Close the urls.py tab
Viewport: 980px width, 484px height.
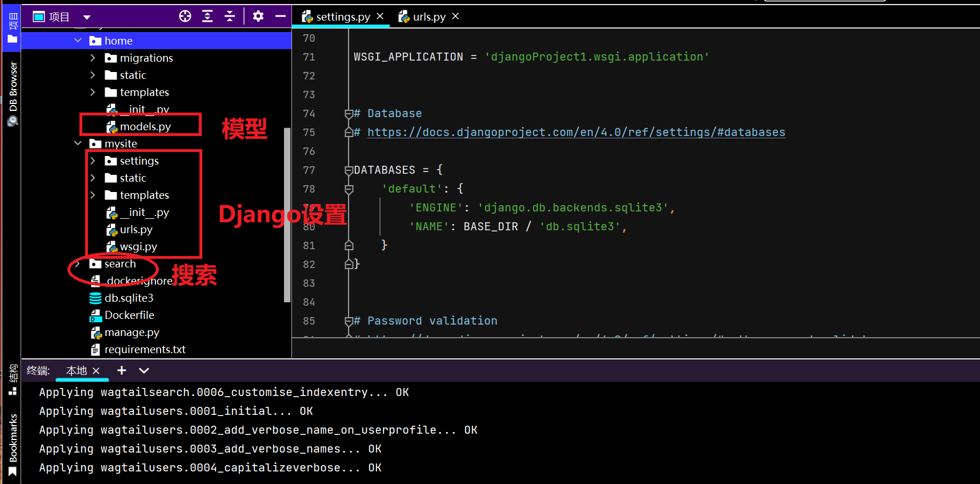tap(455, 16)
